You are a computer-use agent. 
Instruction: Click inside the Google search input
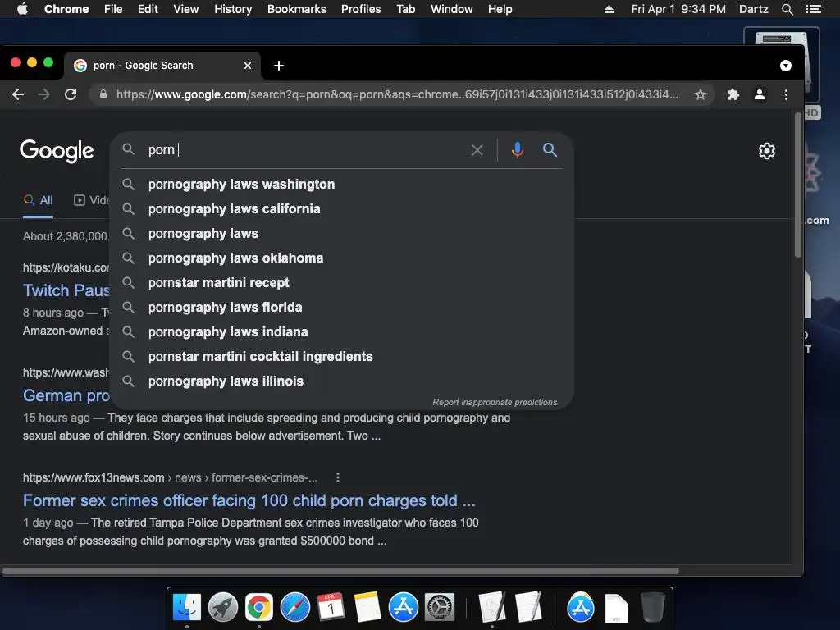(x=305, y=150)
